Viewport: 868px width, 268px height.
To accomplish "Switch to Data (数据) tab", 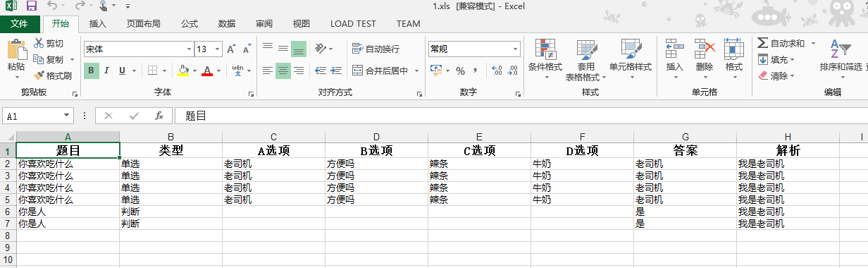I will (x=227, y=23).
